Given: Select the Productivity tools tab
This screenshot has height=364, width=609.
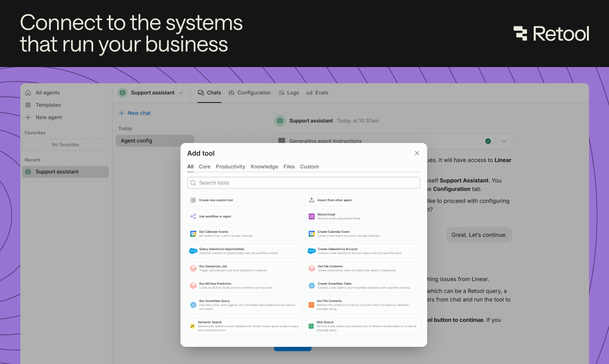Looking at the screenshot, I should pyautogui.click(x=231, y=167).
